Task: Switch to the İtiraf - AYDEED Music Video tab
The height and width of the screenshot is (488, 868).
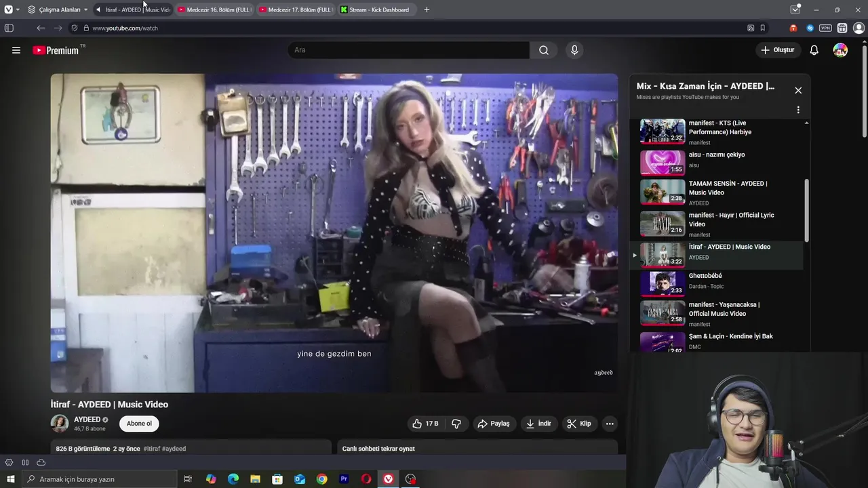Action: (x=132, y=9)
